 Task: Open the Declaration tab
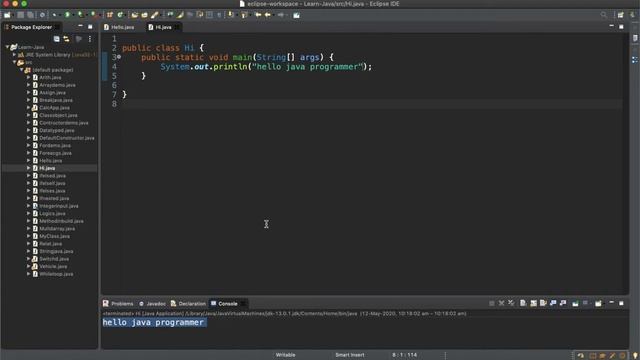pos(188,304)
